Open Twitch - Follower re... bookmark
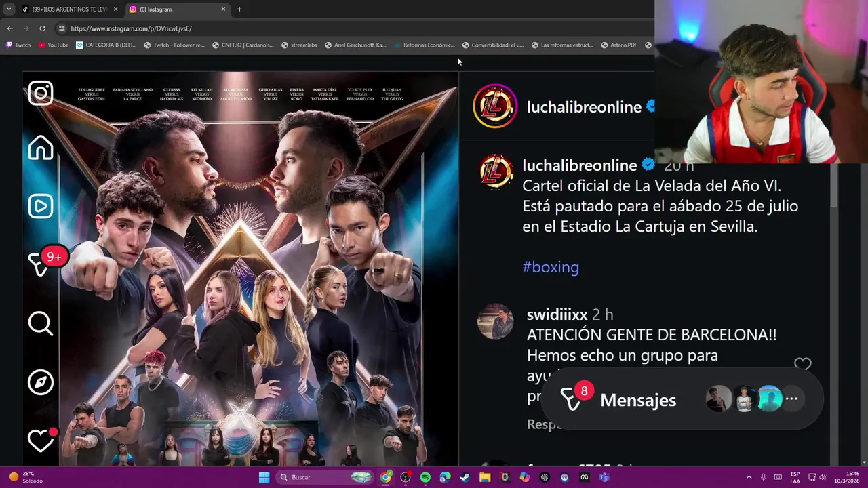The width and height of the screenshot is (868, 488). [x=174, y=45]
